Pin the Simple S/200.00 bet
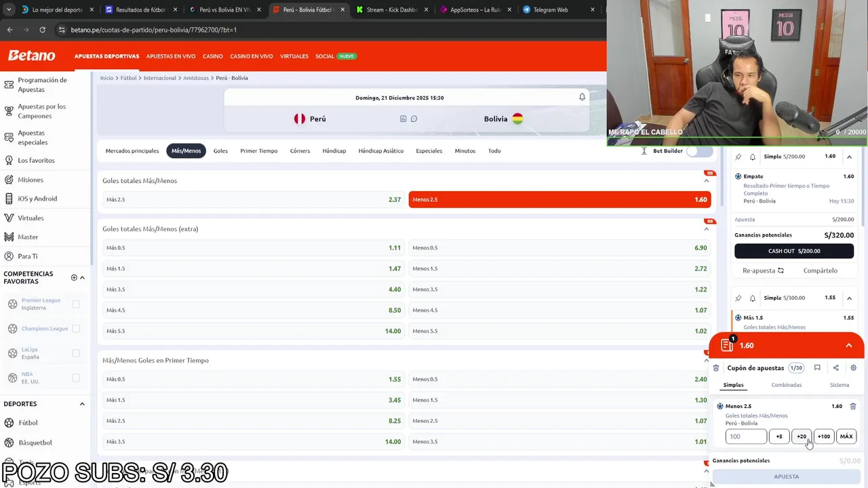The height and width of the screenshot is (488, 868). click(738, 157)
